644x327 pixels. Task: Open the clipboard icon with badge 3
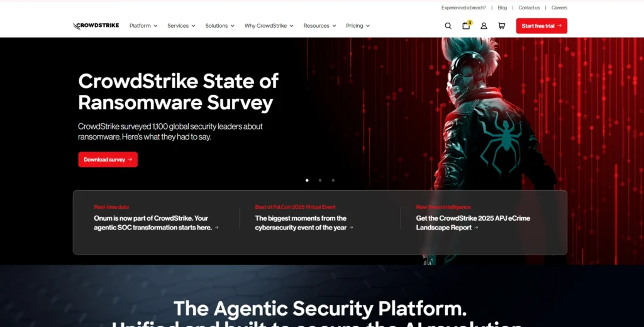(x=467, y=26)
